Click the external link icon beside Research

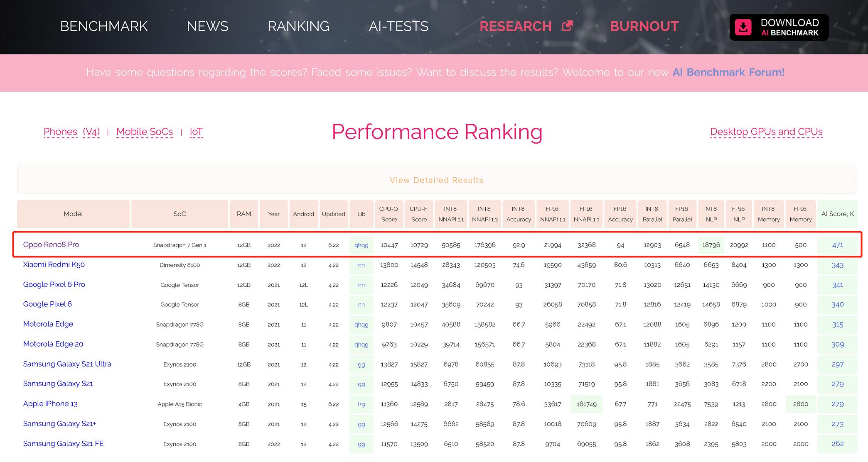click(567, 26)
